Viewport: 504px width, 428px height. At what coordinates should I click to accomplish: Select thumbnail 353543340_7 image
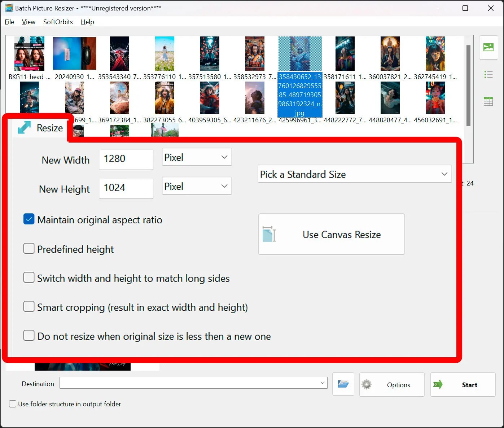coord(119,53)
